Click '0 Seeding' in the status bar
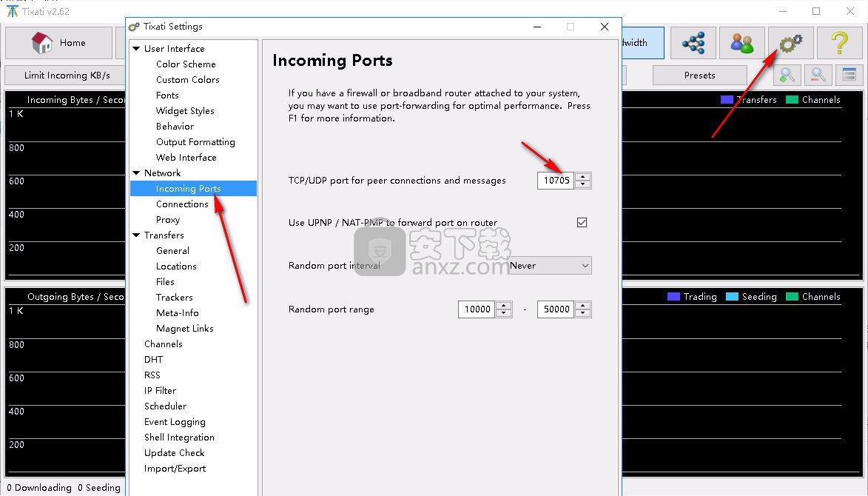 point(99,488)
